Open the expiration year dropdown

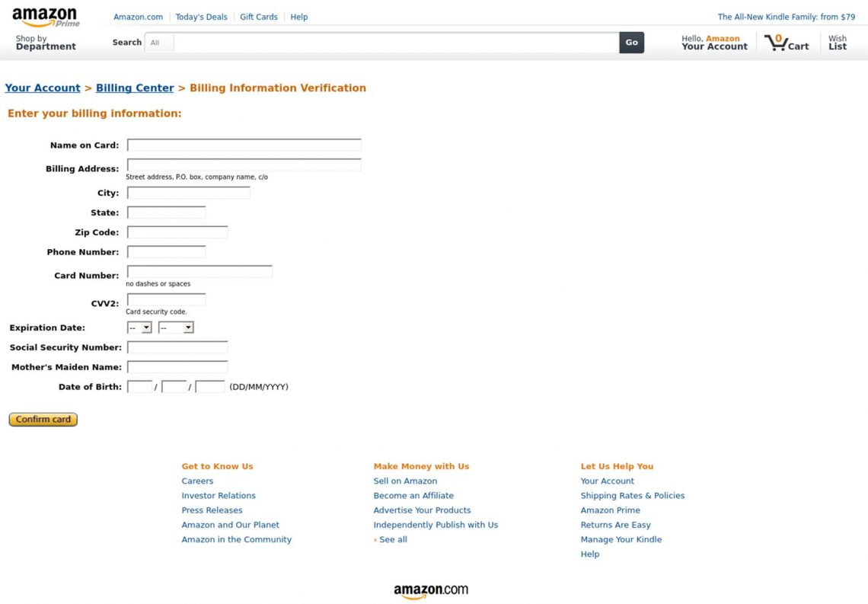click(x=176, y=327)
